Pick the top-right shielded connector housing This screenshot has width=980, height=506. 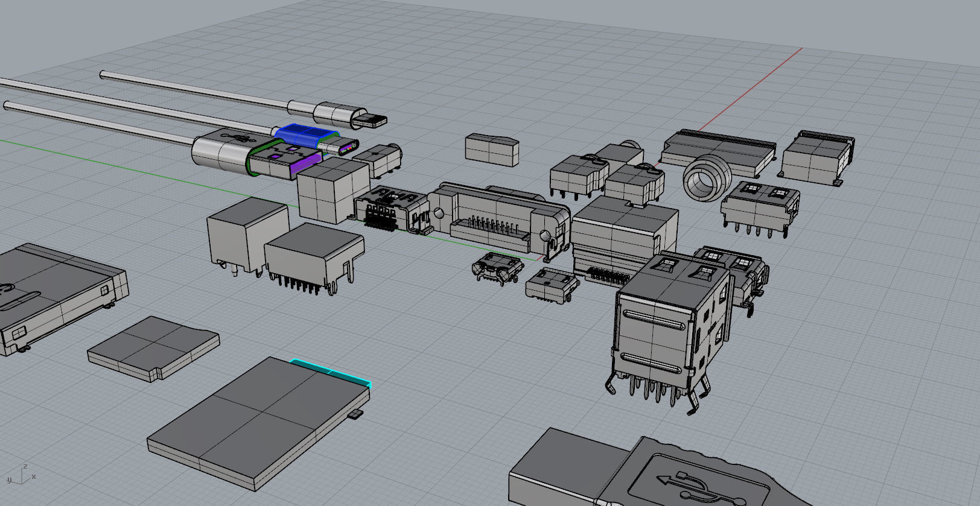(x=817, y=157)
